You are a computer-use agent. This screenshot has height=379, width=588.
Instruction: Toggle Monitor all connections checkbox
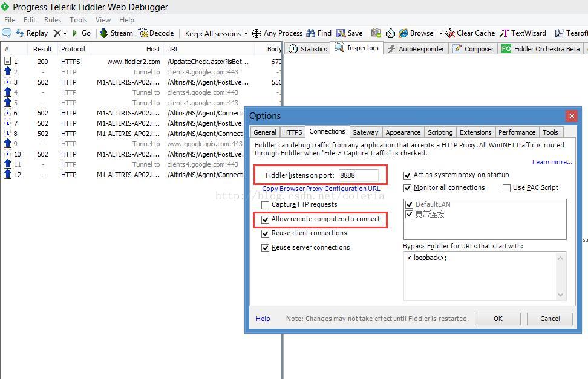(x=408, y=188)
